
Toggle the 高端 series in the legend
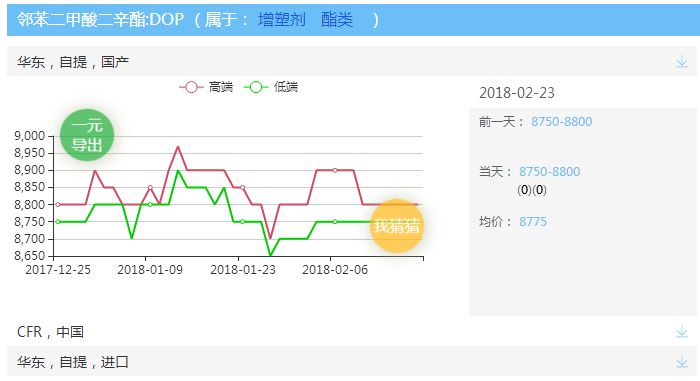pyautogui.click(x=206, y=87)
